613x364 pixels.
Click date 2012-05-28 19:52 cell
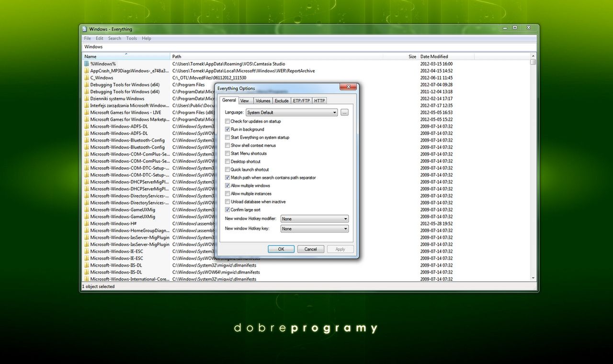click(x=436, y=223)
